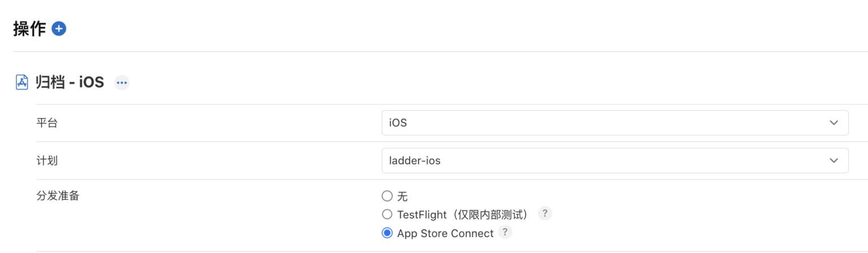Choose the TestFlight radio button
This screenshot has height=253, width=868.
[387, 215]
